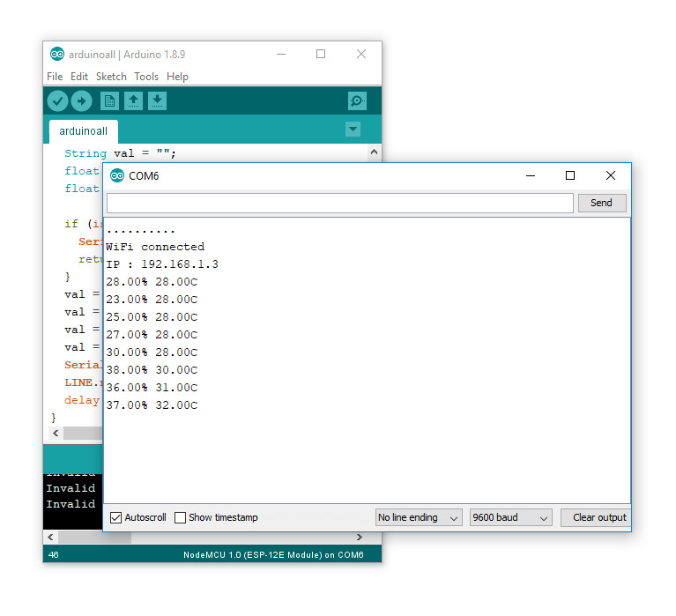Click the 'String val = "";' code line
This screenshot has height=616, width=676.
(x=120, y=153)
